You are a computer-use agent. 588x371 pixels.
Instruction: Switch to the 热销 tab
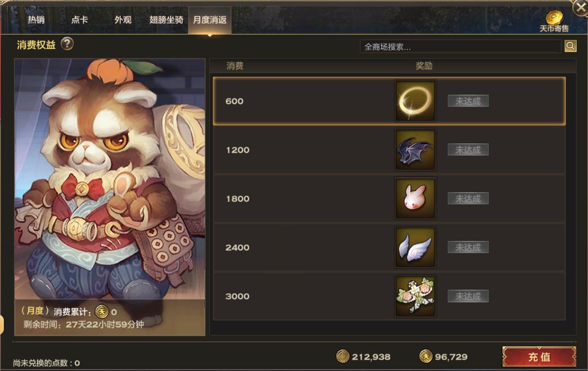coord(36,19)
